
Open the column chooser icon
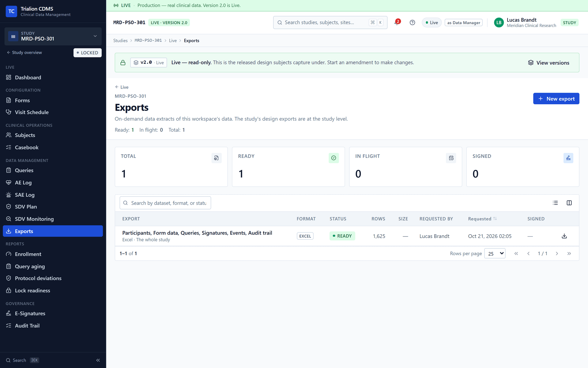[569, 203]
